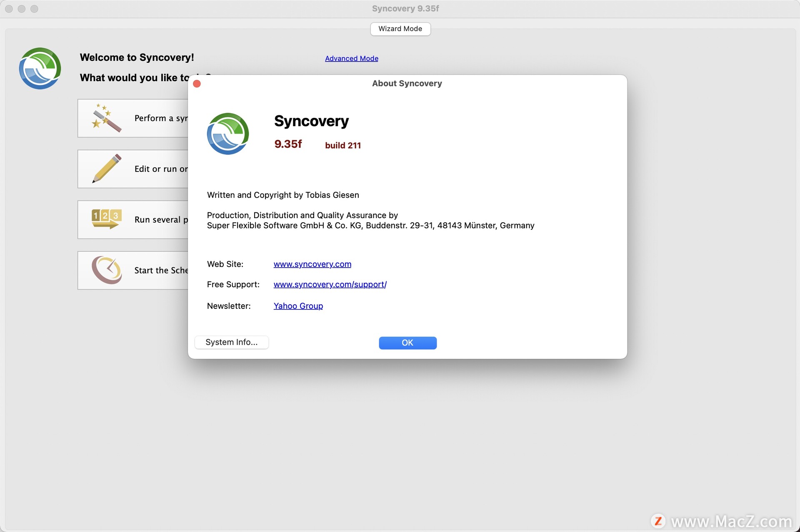Click the Web Site: label
The height and width of the screenshot is (532, 800).
(x=225, y=264)
